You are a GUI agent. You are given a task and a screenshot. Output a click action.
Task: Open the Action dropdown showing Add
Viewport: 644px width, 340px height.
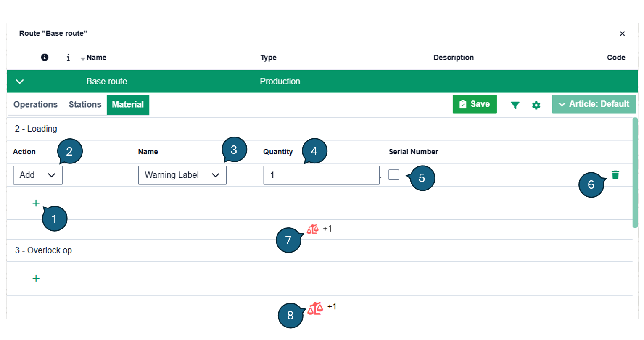[x=38, y=175]
